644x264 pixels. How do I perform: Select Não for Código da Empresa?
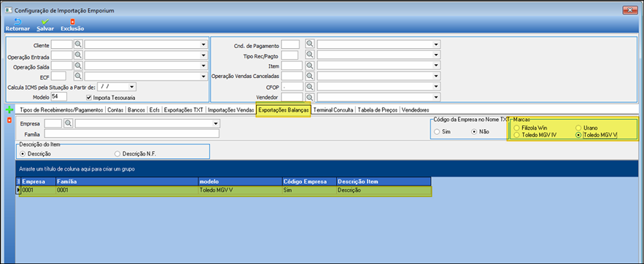pos(474,132)
